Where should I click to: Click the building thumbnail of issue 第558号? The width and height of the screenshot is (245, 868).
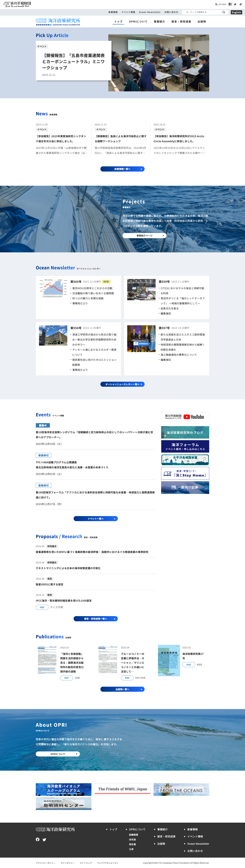click(x=53, y=335)
